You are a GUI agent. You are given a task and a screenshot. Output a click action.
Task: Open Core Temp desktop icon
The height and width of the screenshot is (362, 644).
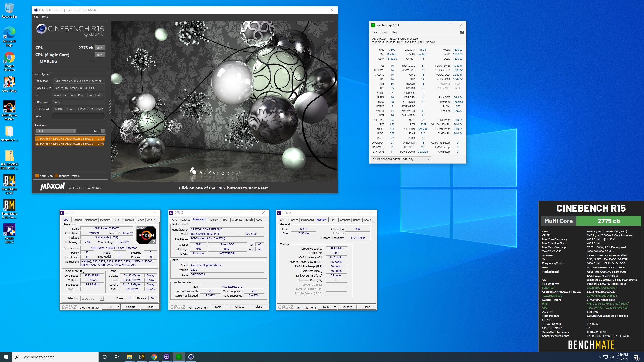tap(9, 84)
